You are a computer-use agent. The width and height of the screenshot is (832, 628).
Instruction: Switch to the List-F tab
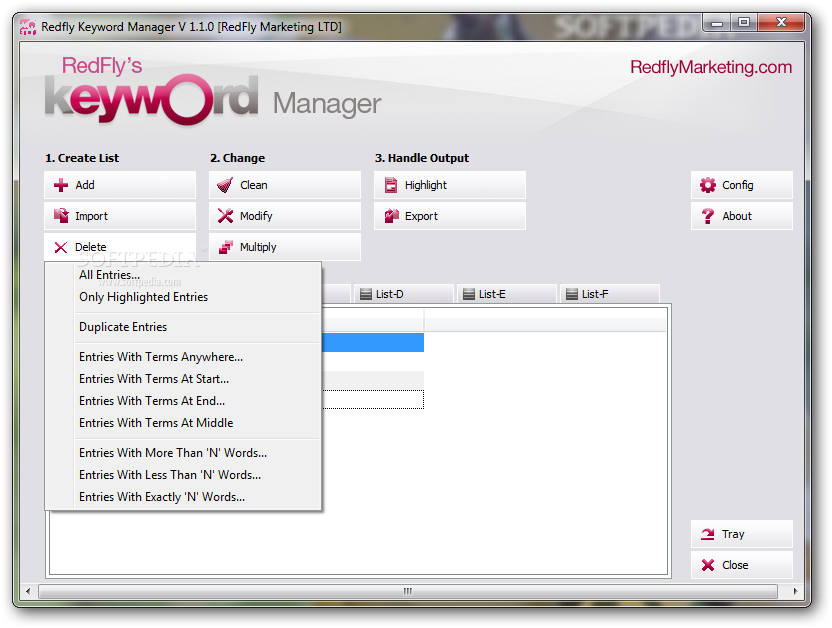pos(610,294)
